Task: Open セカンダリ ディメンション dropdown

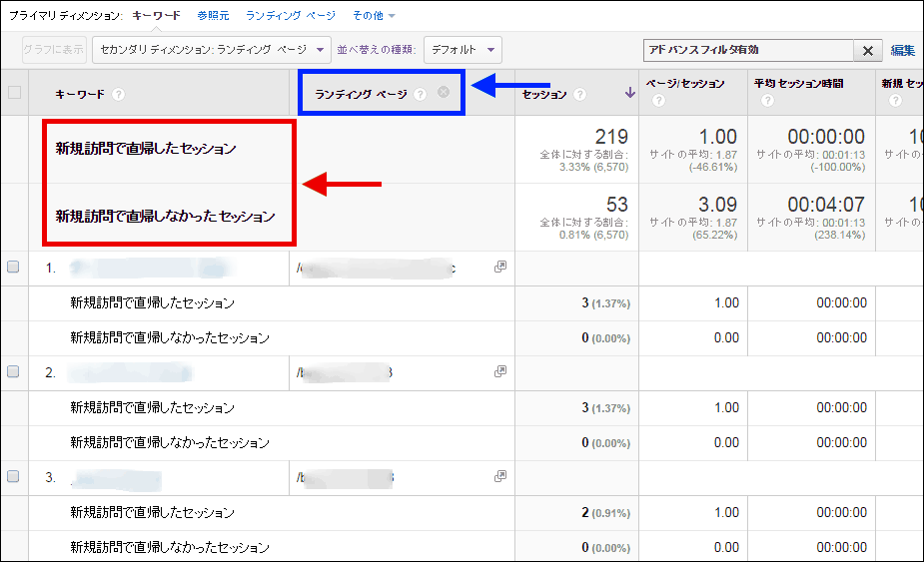Action: 212,49
